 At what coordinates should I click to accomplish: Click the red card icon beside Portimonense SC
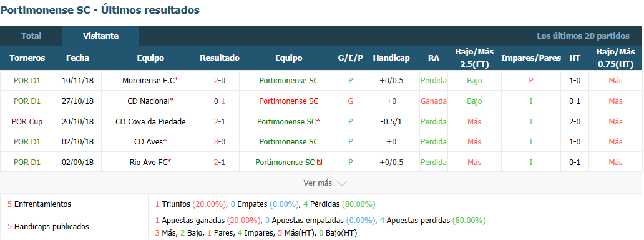tap(320, 162)
